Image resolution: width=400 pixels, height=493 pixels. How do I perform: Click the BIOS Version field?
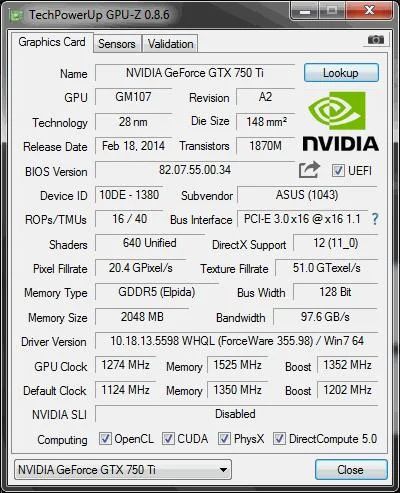click(x=195, y=170)
